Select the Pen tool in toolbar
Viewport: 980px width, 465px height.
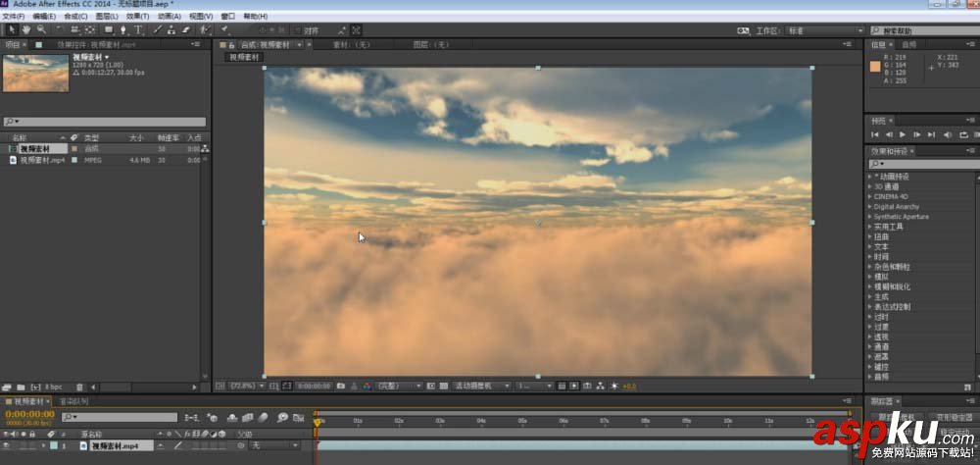pos(122,30)
